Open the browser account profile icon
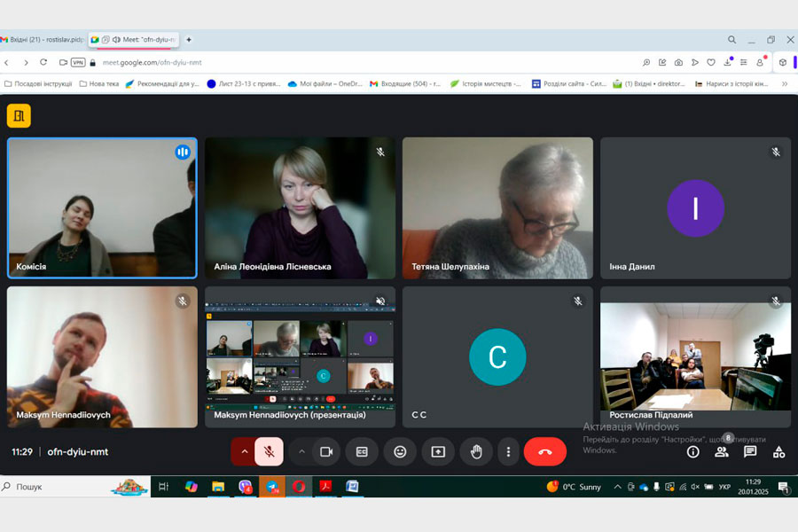 pos(761,62)
